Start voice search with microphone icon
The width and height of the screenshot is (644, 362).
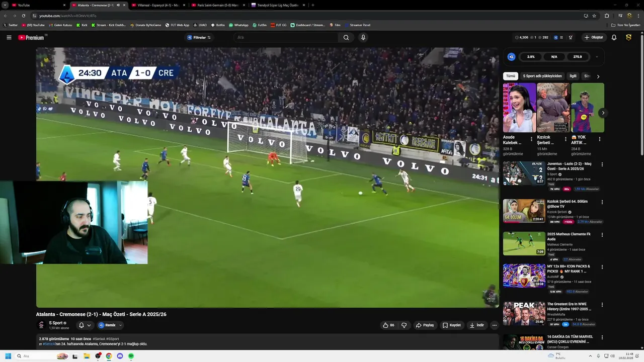pyautogui.click(x=363, y=37)
